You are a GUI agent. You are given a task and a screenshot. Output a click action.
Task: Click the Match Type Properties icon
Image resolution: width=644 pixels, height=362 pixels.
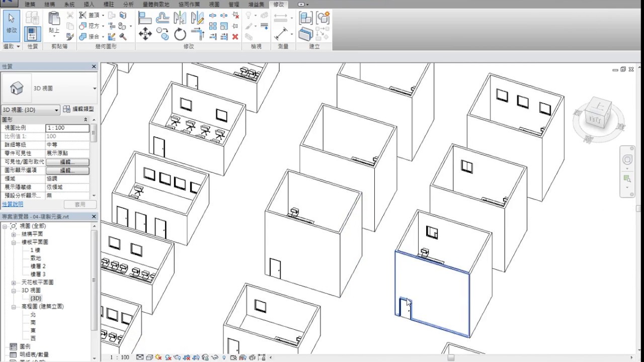(x=70, y=36)
